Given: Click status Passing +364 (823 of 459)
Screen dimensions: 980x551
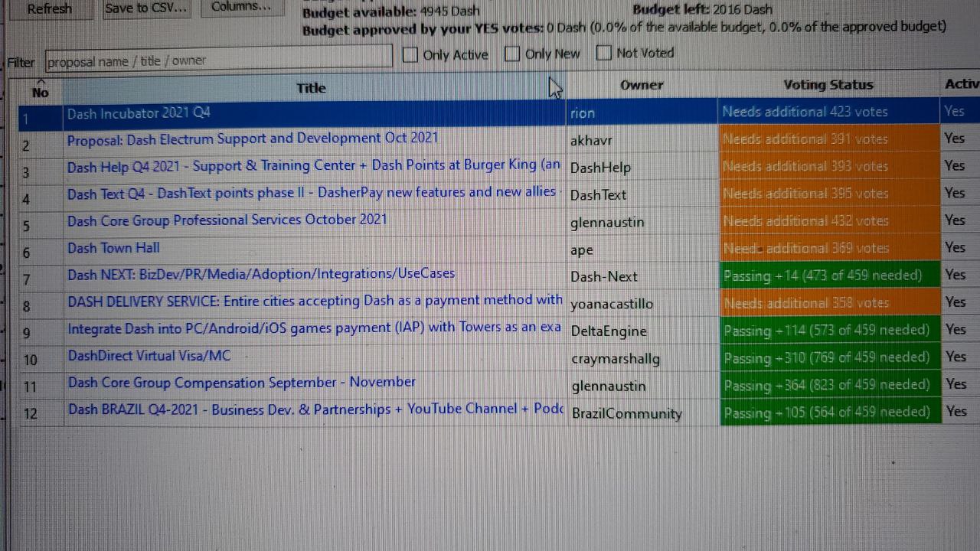Looking at the screenshot, I should (830, 384).
